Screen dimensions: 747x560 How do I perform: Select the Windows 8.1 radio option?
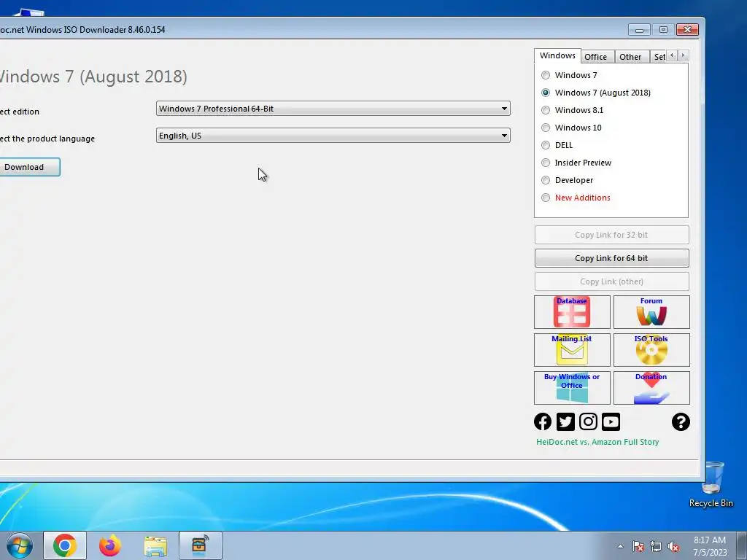click(573, 110)
